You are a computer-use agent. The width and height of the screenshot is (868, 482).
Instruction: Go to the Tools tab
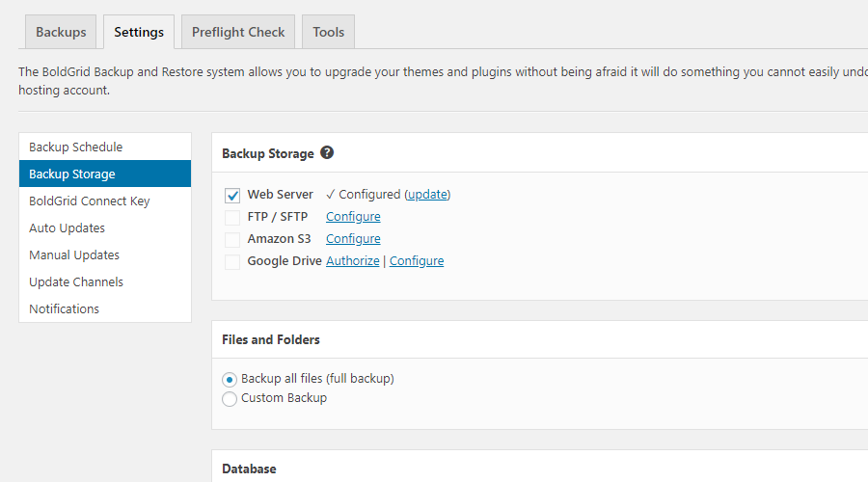pos(328,32)
